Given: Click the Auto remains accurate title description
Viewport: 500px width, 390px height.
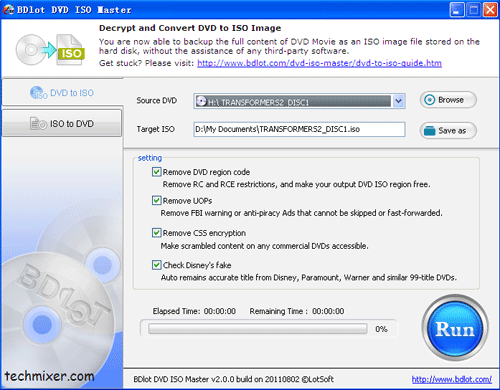Looking at the screenshot, I should point(309,278).
